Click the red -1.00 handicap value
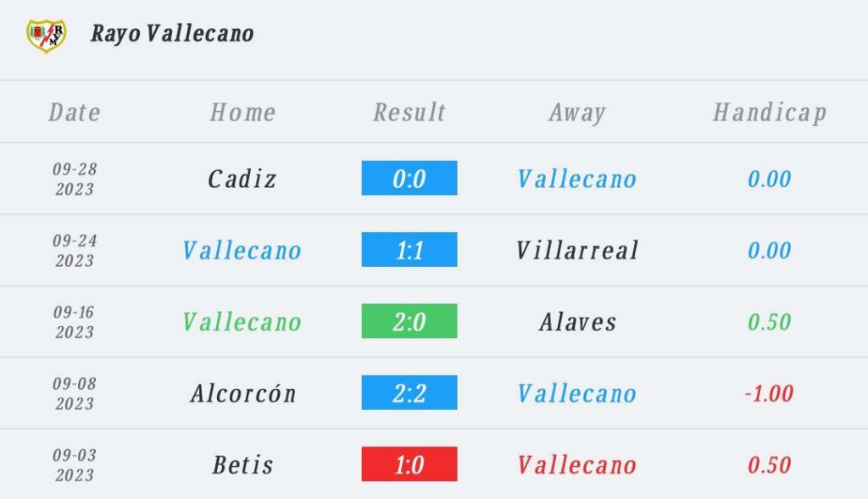 point(769,393)
